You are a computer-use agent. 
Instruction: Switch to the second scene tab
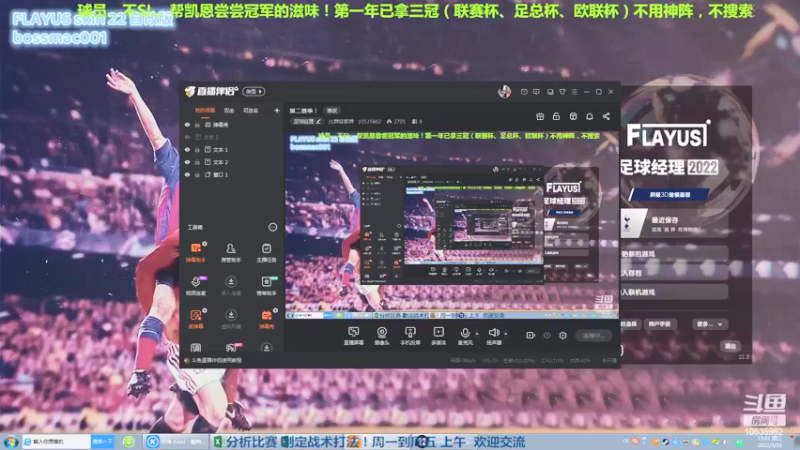[229, 110]
